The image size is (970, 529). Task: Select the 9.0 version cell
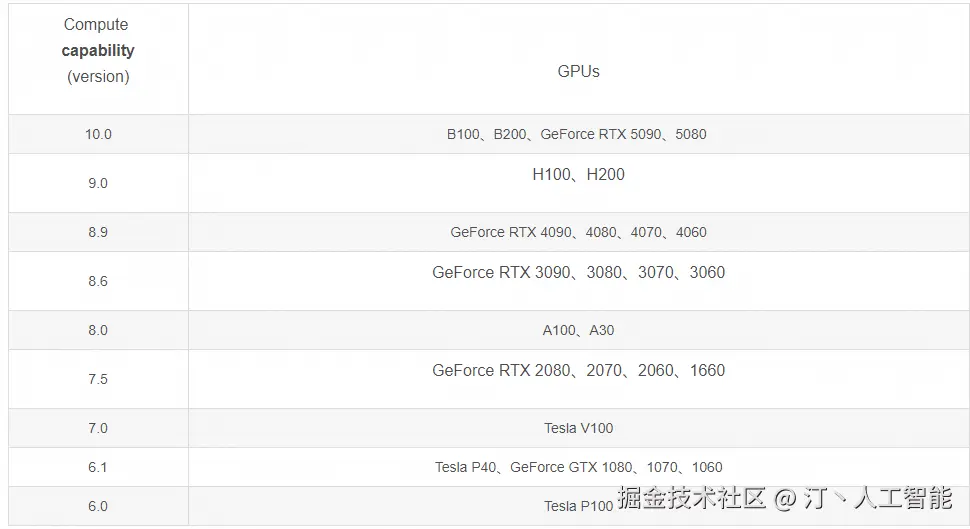click(98, 183)
